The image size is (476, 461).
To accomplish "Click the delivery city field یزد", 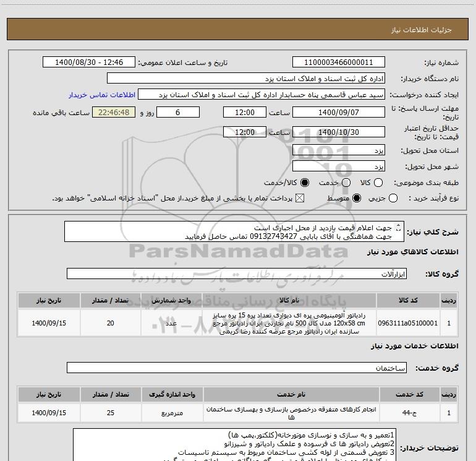I will pyautogui.click(x=339, y=166).
